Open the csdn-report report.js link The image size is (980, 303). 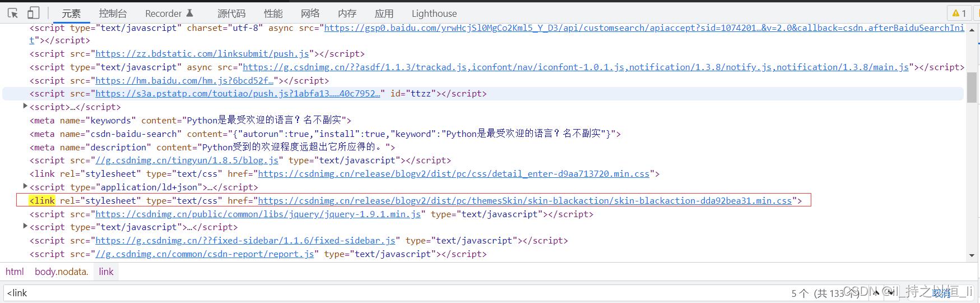point(205,254)
